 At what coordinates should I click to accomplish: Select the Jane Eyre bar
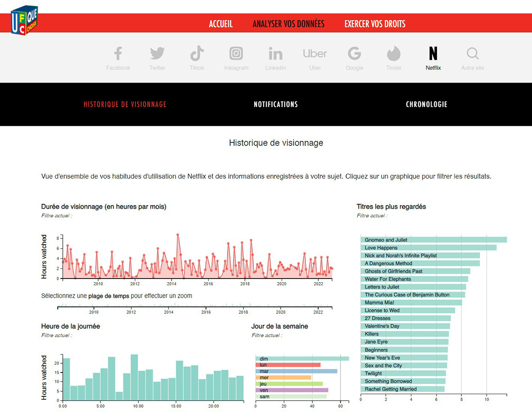click(405, 342)
